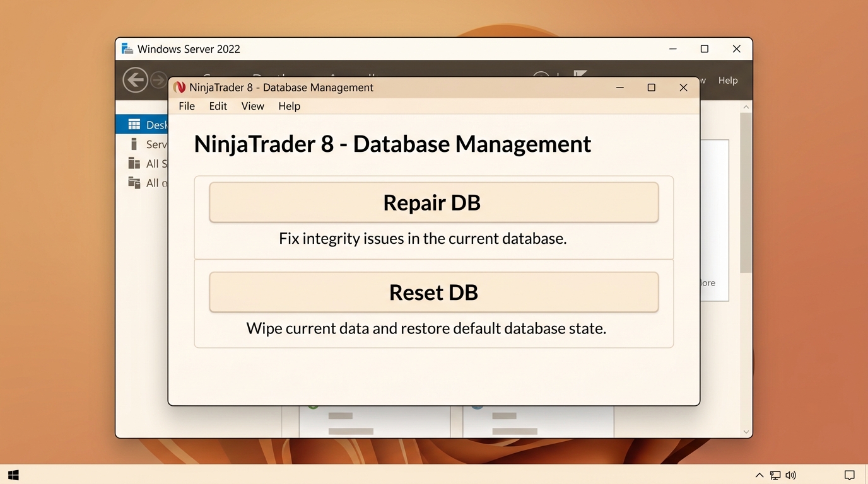Minimize the NinjaTrader Database Management window
Image resolution: width=868 pixels, height=484 pixels.
tap(620, 88)
